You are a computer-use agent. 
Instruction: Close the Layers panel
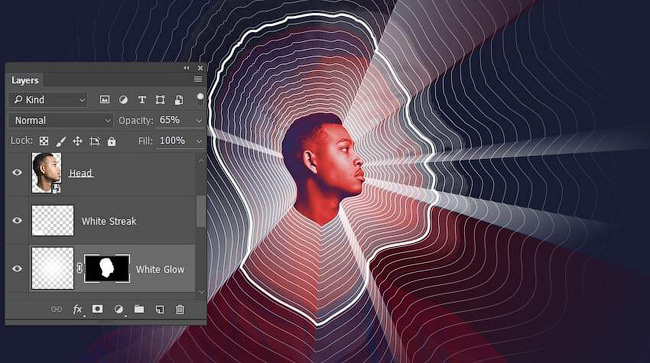[x=200, y=68]
